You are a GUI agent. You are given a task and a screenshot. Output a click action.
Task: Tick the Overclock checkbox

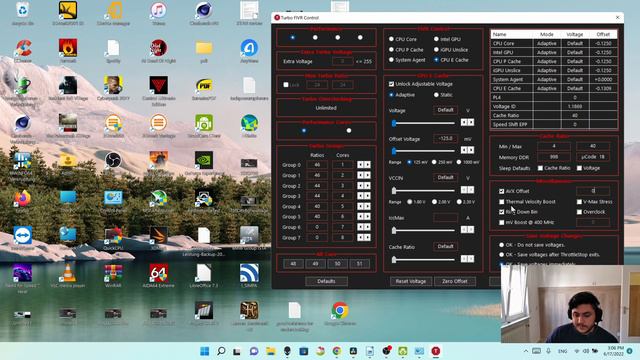[x=579, y=212]
